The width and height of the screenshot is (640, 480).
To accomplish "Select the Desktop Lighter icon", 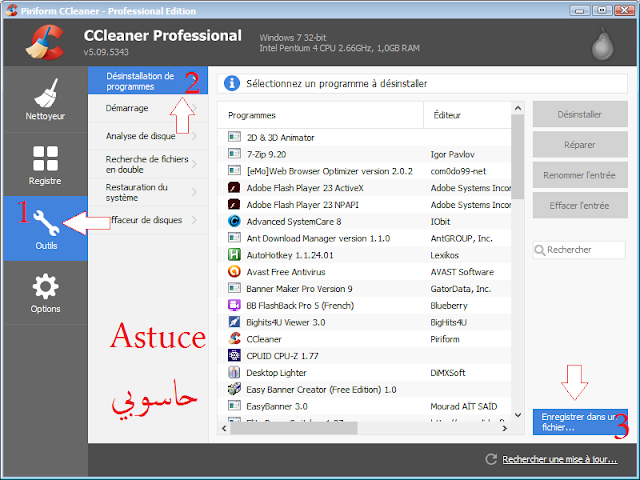I will [x=234, y=372].
